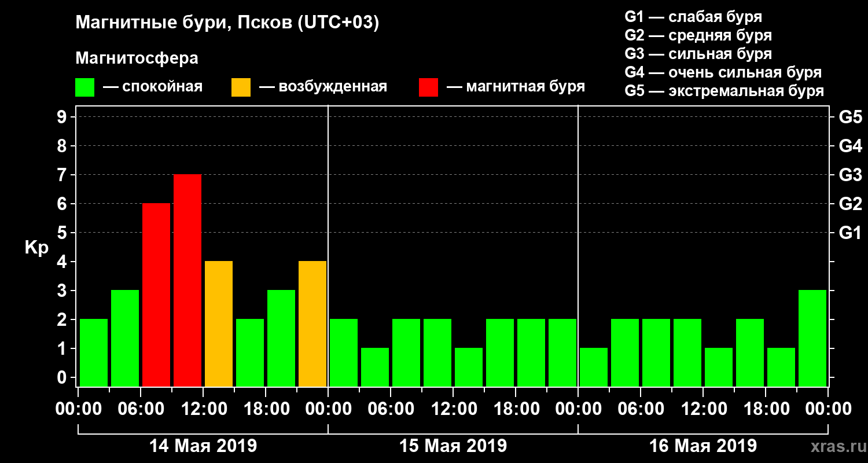Click the 'Kp' axis label
Screen dimensions: 868x463
(x=36, y=248)
